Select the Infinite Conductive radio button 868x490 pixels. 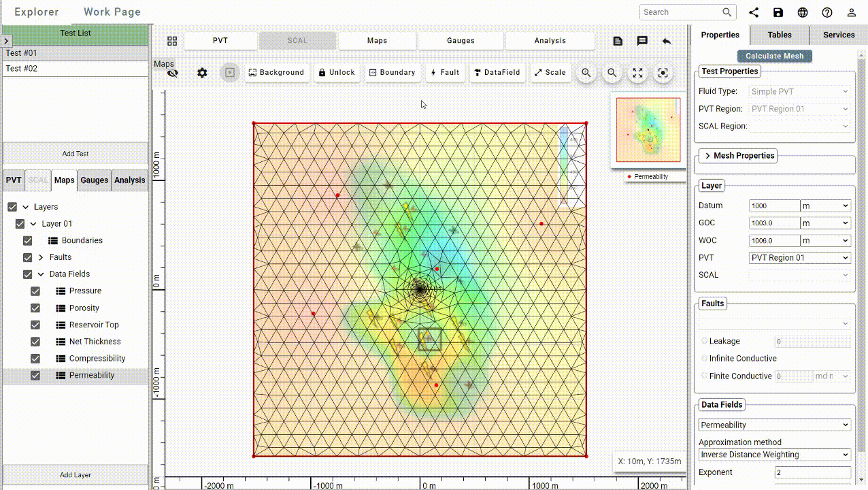(x=704, y=358)
